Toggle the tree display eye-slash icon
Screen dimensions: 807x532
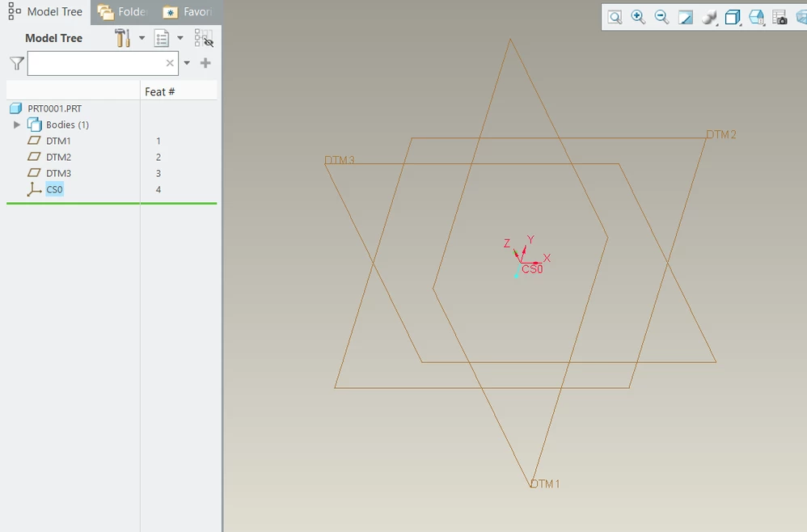click(x=204, y=38)
